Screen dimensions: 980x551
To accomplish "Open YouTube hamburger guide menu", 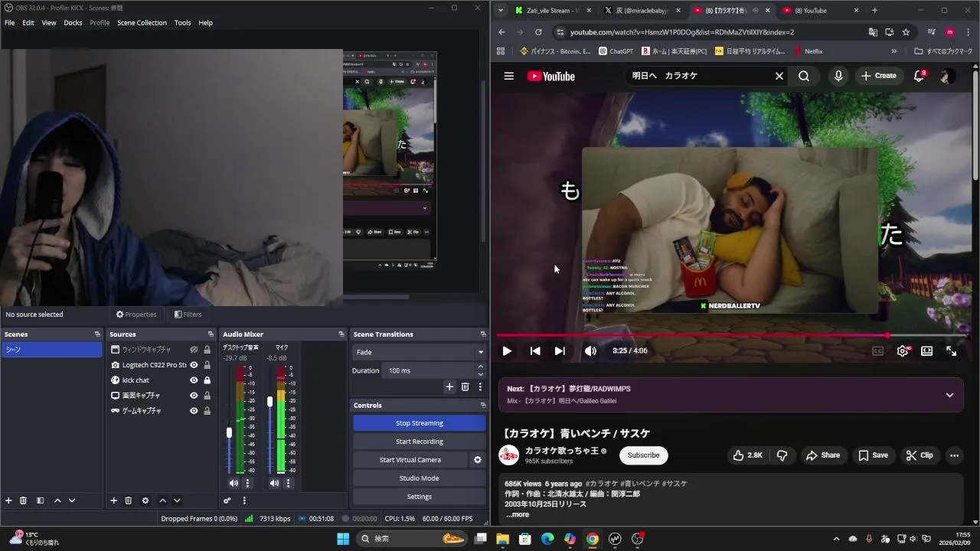I will click(508, 76).
